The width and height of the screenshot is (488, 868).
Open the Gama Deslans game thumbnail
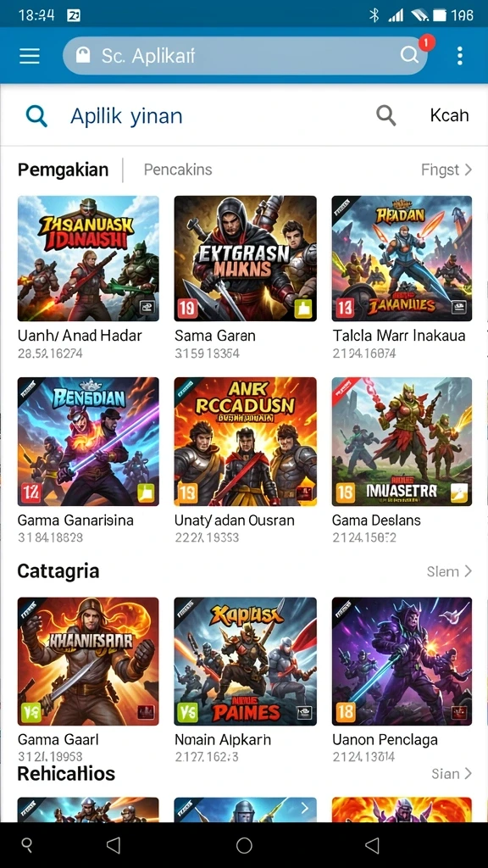tap(402, 442)
